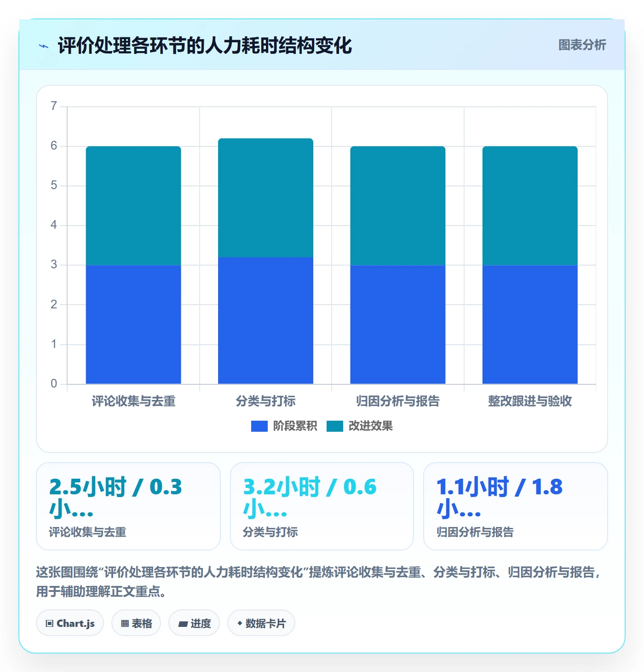
Task: Click the 评论收集与去重 caption in first stat card
Action: click(87, 532)
